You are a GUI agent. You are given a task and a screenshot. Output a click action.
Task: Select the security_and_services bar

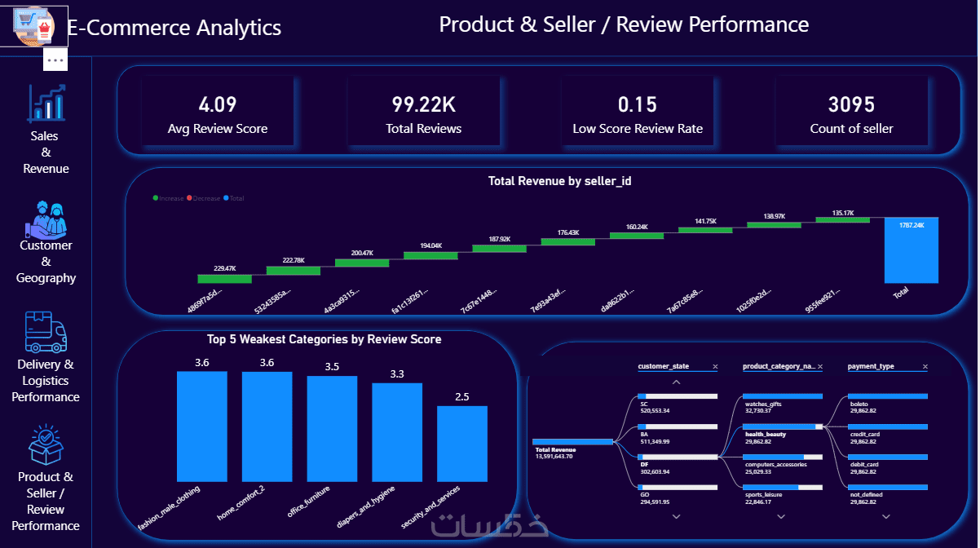pos(462,444)
